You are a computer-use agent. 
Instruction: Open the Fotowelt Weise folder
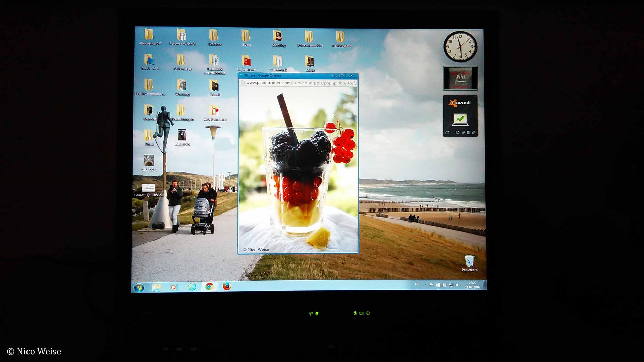point(182,37)
